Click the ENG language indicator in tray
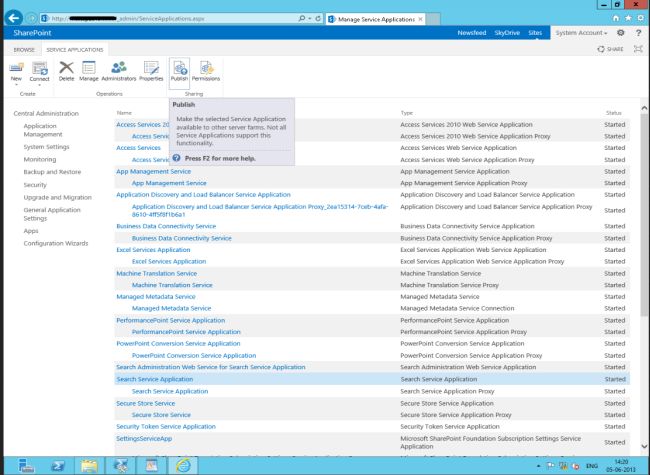The width and height of the screenshot is (650, 475). click(x=592, y=466)
